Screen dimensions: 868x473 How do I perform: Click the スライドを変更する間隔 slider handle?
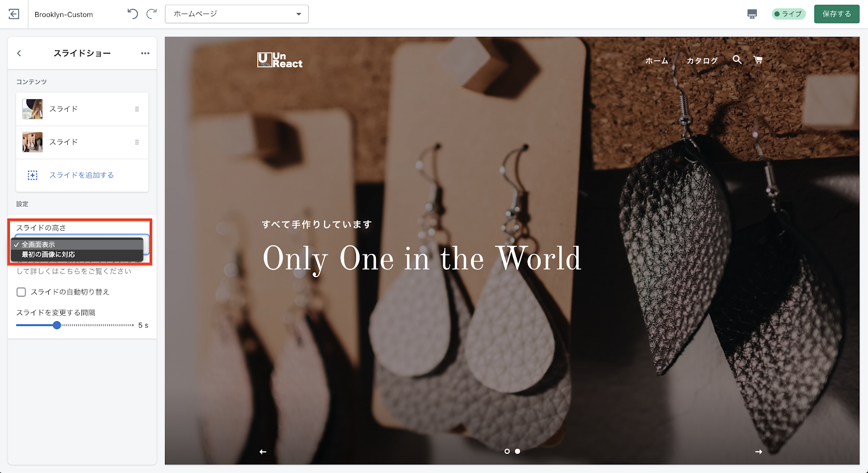(57, 325)
